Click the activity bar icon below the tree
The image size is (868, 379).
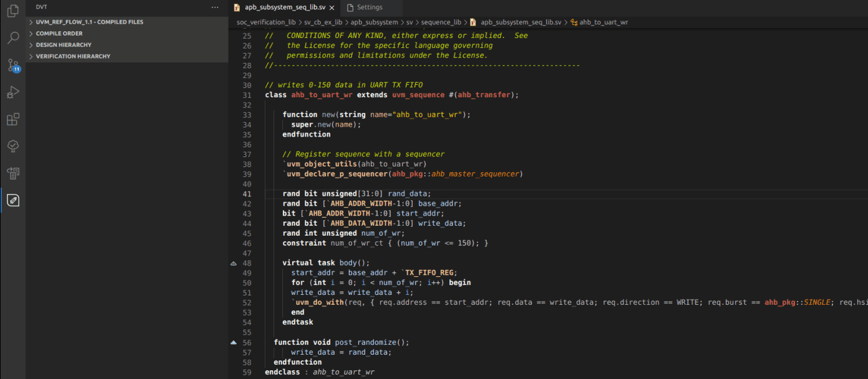pyautogui.click(x=12, y=173)
